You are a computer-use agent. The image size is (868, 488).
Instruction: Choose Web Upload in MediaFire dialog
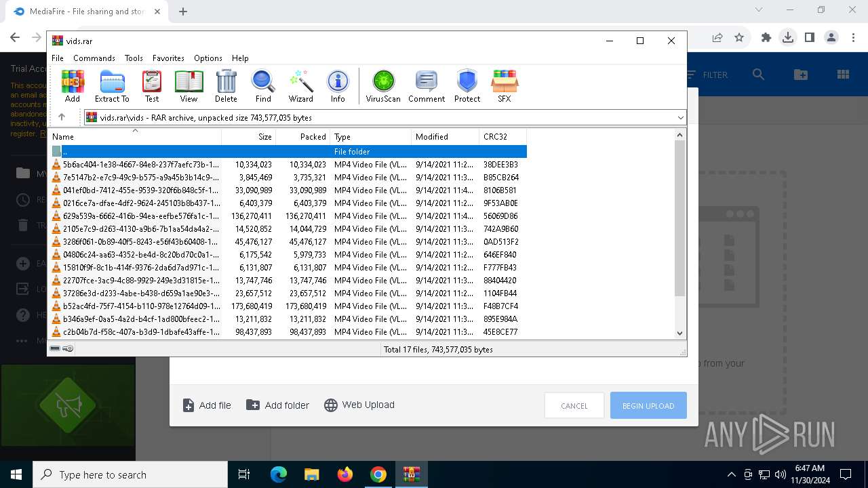click(x=359, y=405)
